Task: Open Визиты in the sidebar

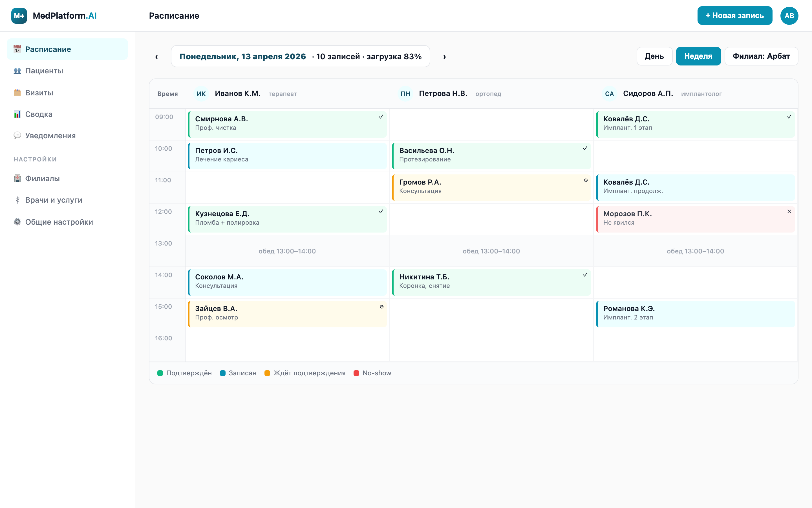Action: click(67, 93)
